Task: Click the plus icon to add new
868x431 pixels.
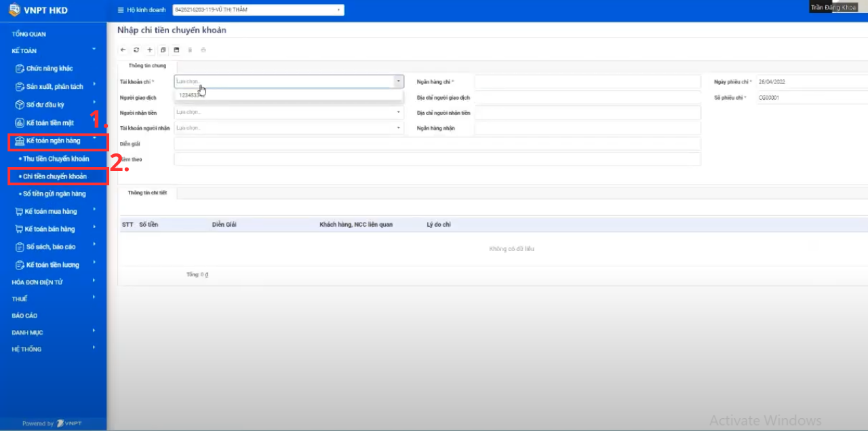Action: pos(150,50)
